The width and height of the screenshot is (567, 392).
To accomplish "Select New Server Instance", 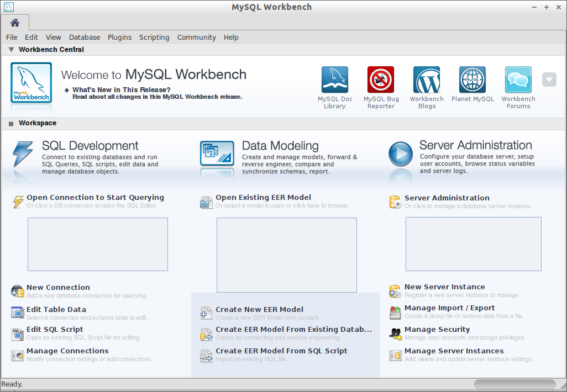I will pyautogui.click(x=445, y=287).
